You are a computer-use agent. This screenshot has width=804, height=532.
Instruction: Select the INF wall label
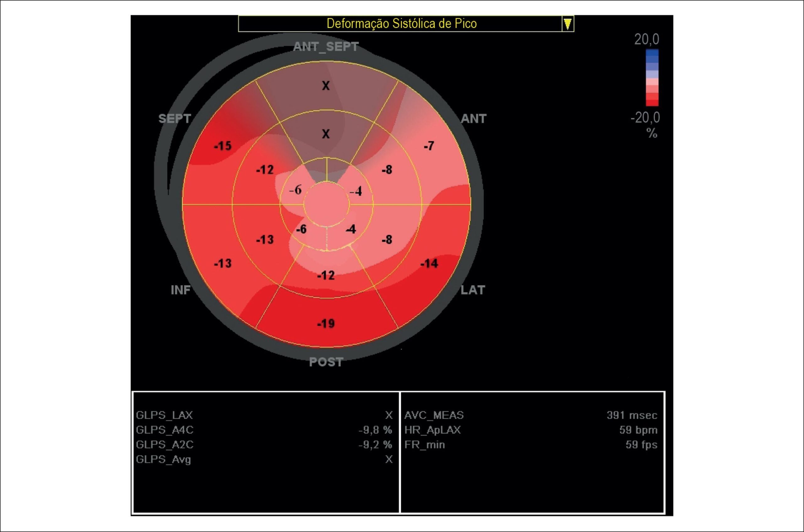pyautogui.click(x=181, y=290)
